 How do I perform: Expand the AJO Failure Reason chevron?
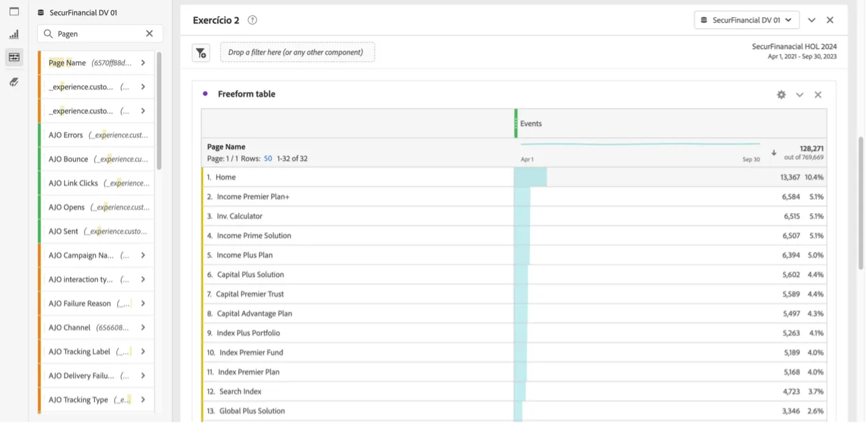click(x=143, y=303)
